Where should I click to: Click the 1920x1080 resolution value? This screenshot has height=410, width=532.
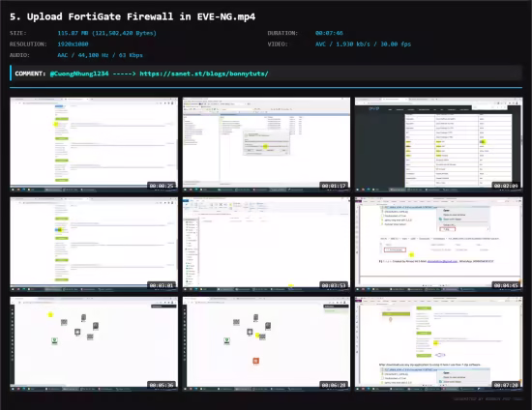pyautogui.click(x=73, y=44)
